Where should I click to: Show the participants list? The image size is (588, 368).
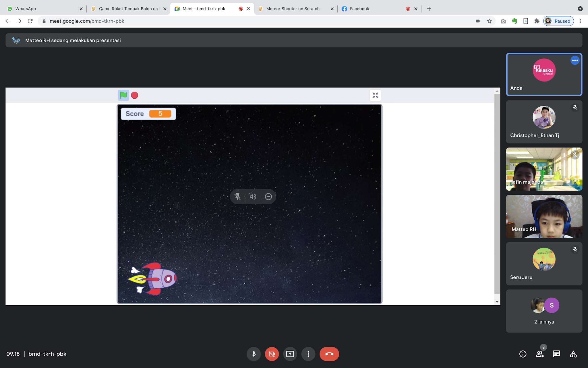539,354
